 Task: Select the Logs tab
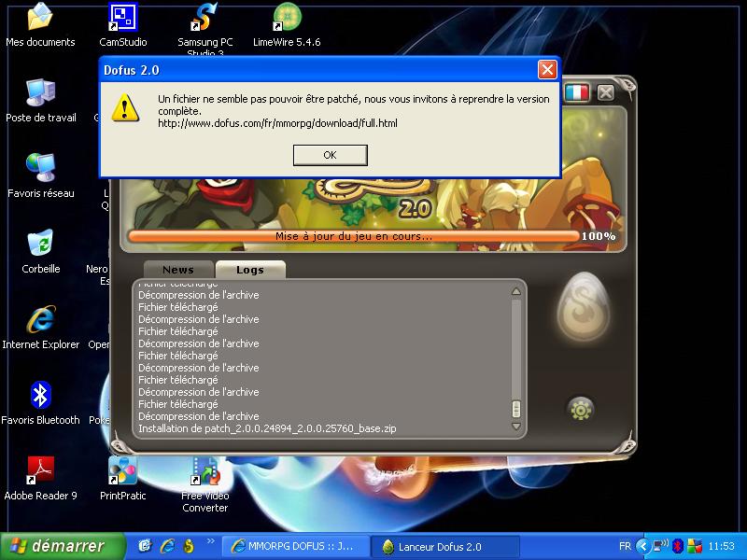tap(250, 270)
